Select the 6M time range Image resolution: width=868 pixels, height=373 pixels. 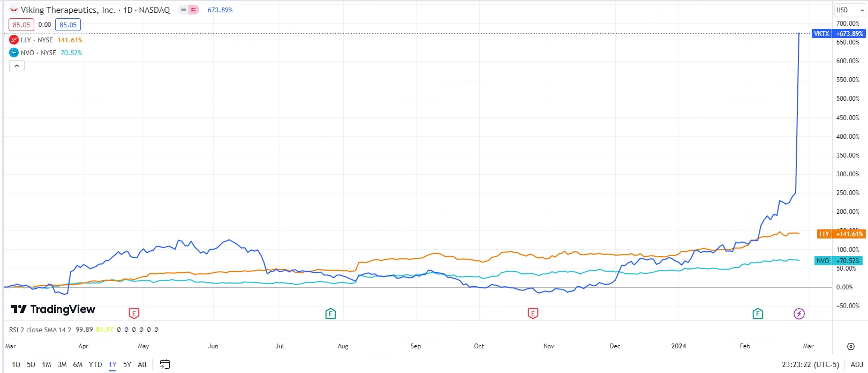click(x=78, y=364)
